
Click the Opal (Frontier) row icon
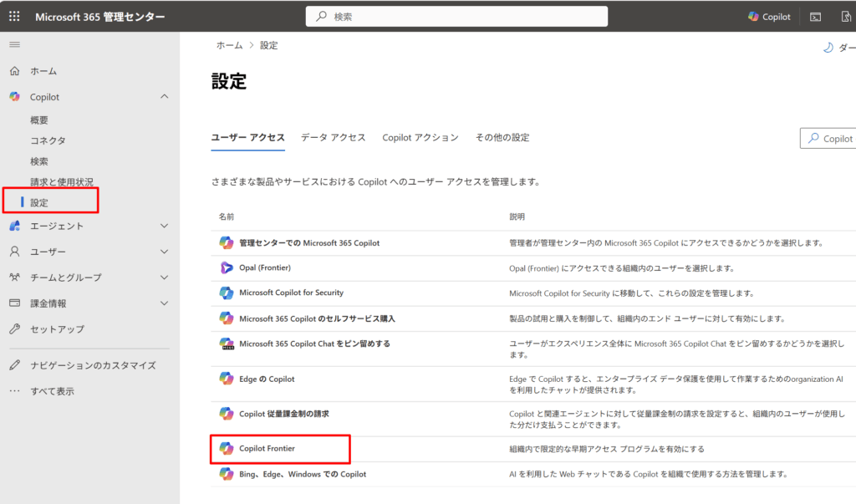point(226,267)
